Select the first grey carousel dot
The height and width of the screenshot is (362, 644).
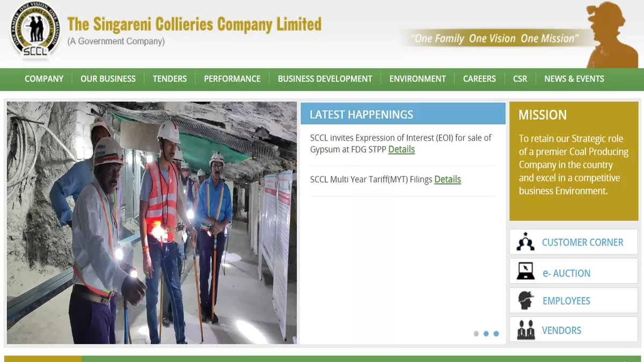(476, 334)
